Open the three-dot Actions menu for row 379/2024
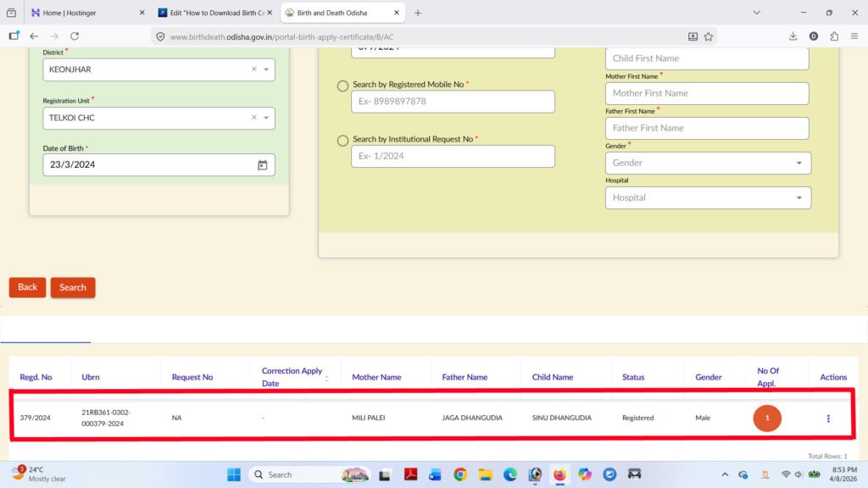868x488 pixels. click(x=828, y=419)
